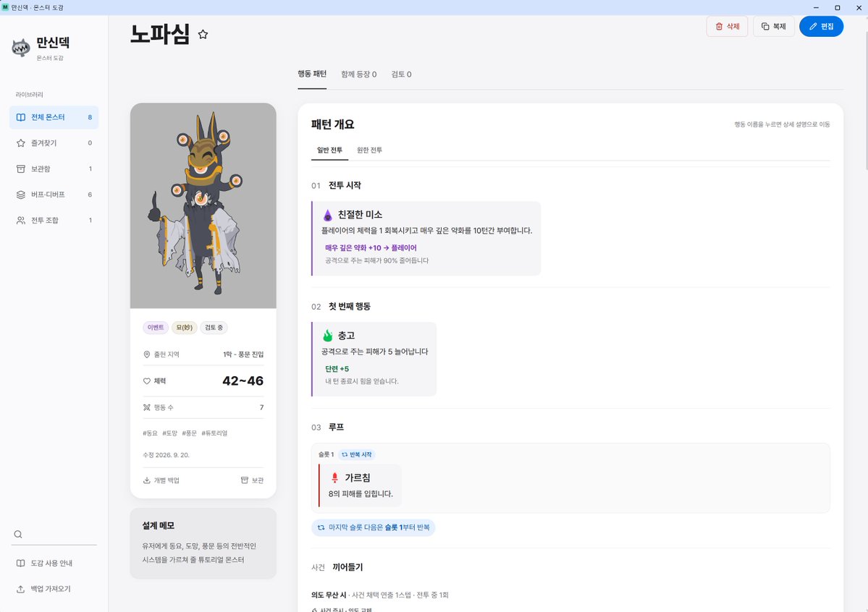Click the #풍문 hashtag

click(190, 433)
